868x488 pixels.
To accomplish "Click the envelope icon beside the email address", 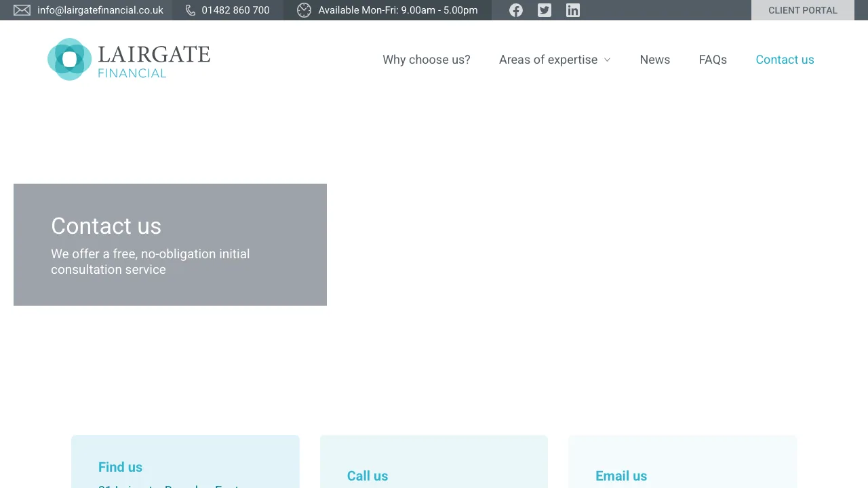I will (x=22, y=10).
